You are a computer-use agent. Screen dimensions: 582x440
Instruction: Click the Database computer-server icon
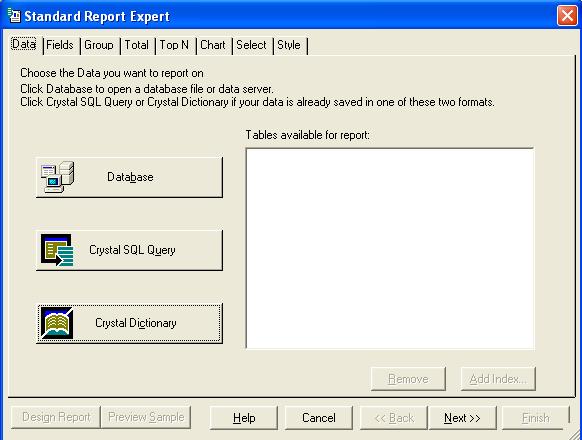pos(57,177)
